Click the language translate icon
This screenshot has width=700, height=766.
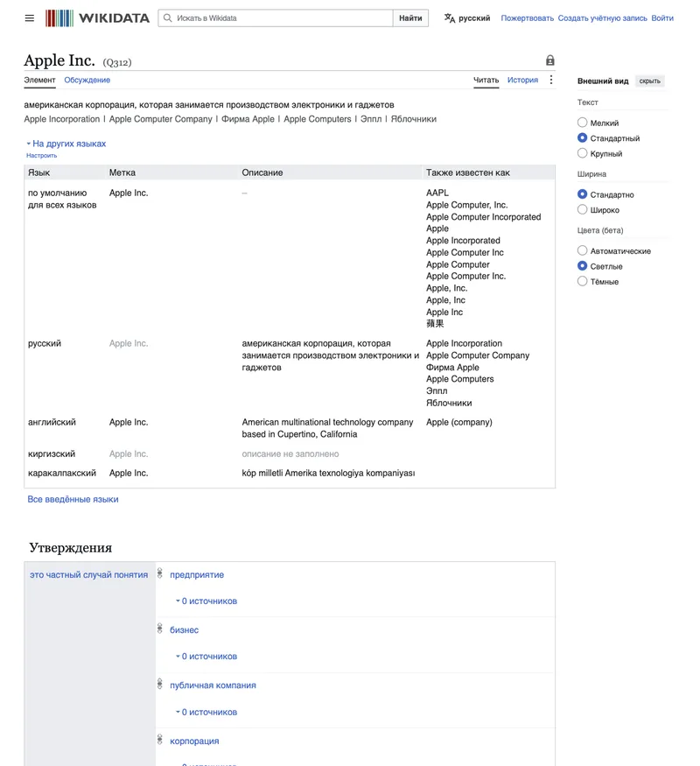450,18
